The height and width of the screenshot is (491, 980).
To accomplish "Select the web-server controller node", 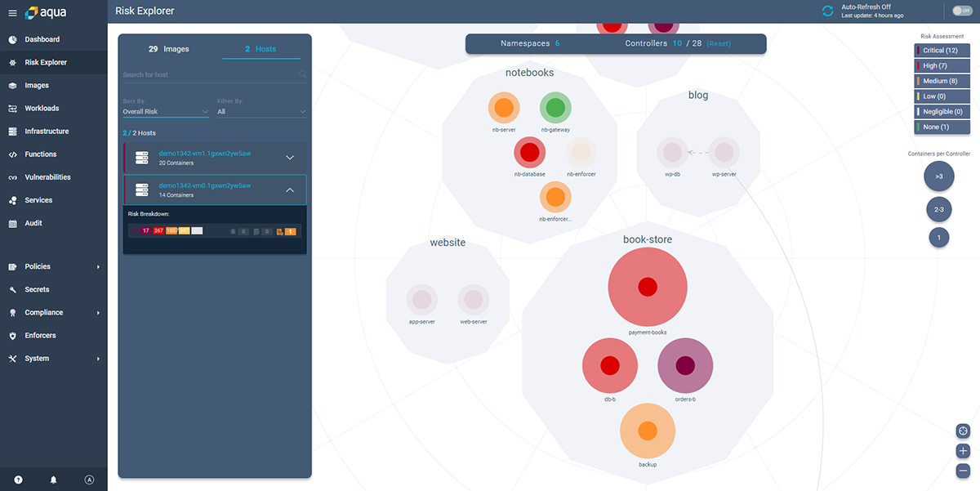I will pyautogui.click(x=474, y=300).
